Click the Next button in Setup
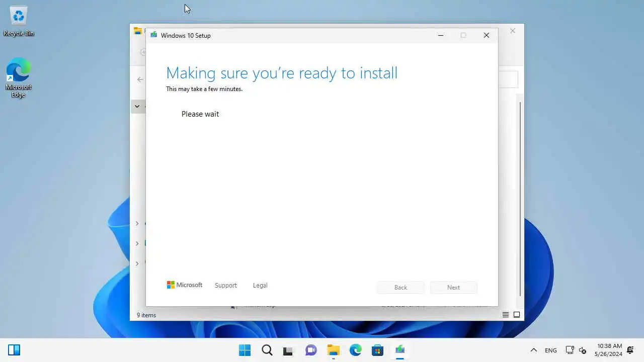Image resolution: width=644 pixels, height=362 pixels. 453,288
